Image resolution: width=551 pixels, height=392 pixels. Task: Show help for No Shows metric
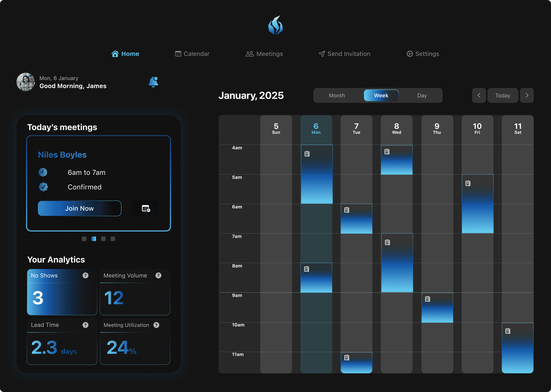point(85,275)
